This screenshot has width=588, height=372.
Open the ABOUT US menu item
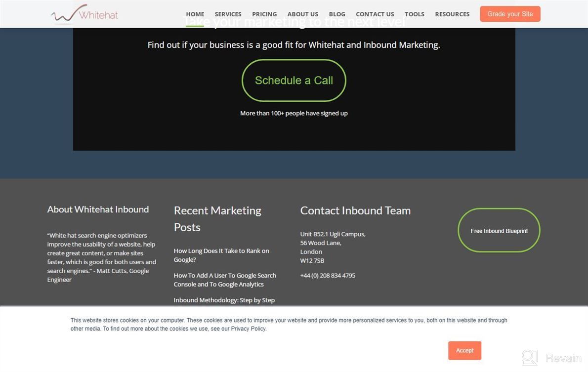click(x=302, y=14)
